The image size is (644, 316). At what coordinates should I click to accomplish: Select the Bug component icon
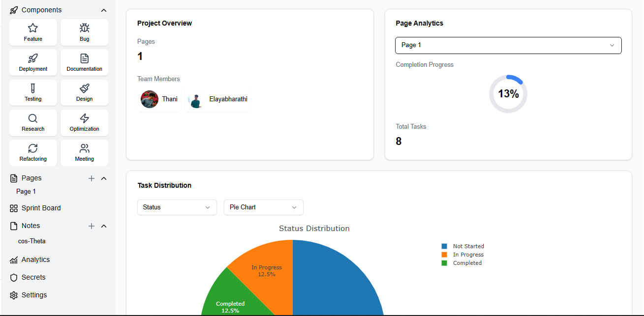tap(84, 29)
